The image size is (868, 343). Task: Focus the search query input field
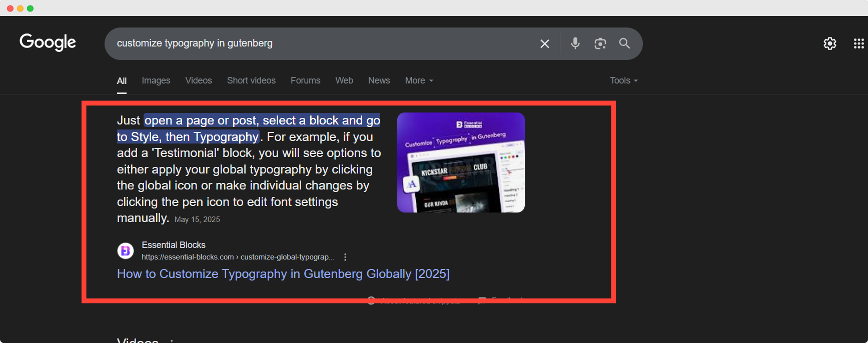click(320, 43)
